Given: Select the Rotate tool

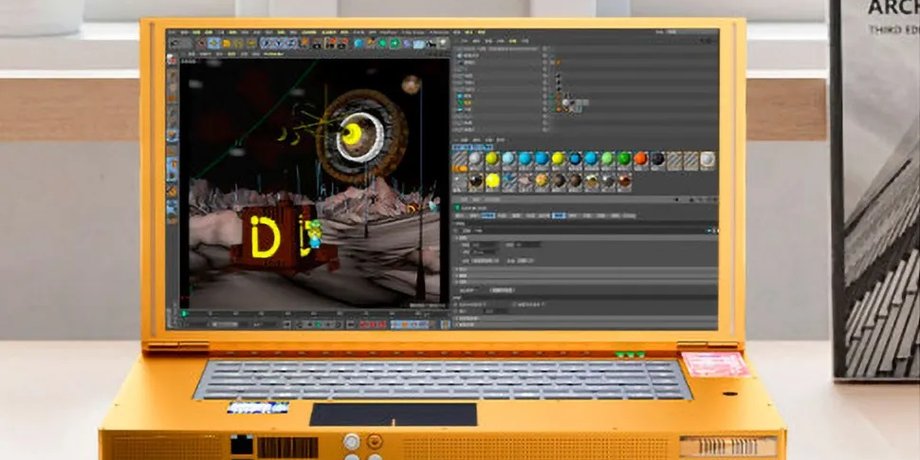Looking at the screenshot, I should pyautogui.click(x=238, y=43).
